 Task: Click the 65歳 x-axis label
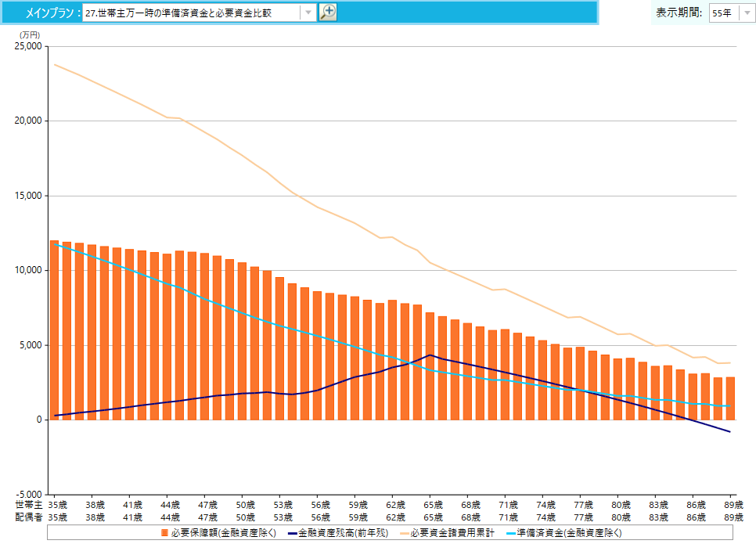[433, 505]
